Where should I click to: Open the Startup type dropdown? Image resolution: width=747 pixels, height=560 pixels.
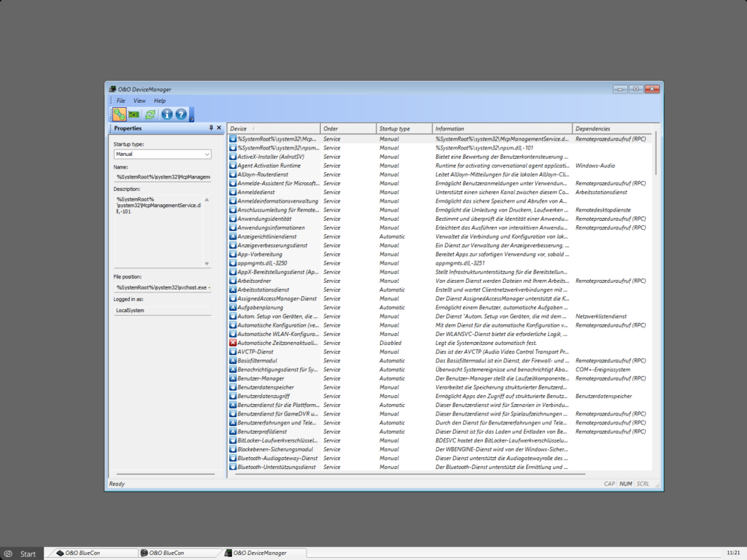pos(162,155)
